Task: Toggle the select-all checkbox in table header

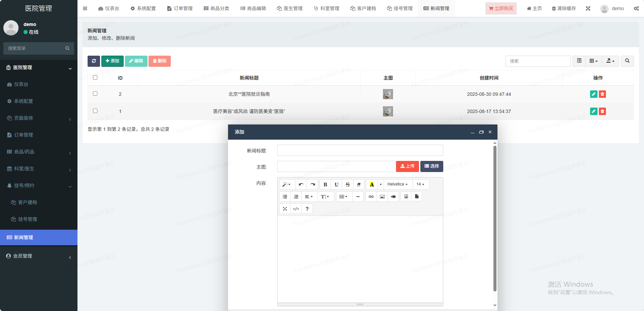Action: point(95,78)
